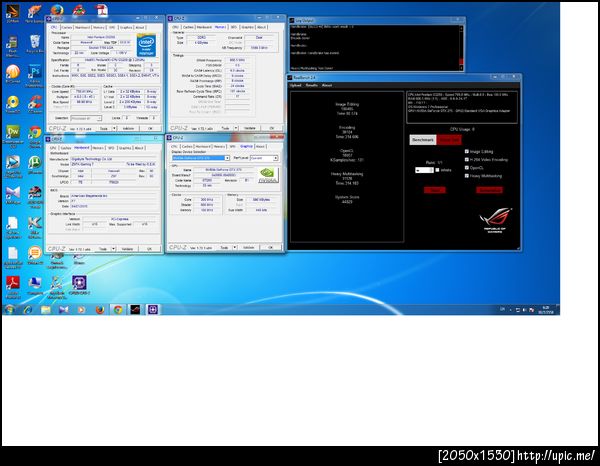Click the RealBench system info text box
This screenshot has width=600, height=466.
click(462, 107)
